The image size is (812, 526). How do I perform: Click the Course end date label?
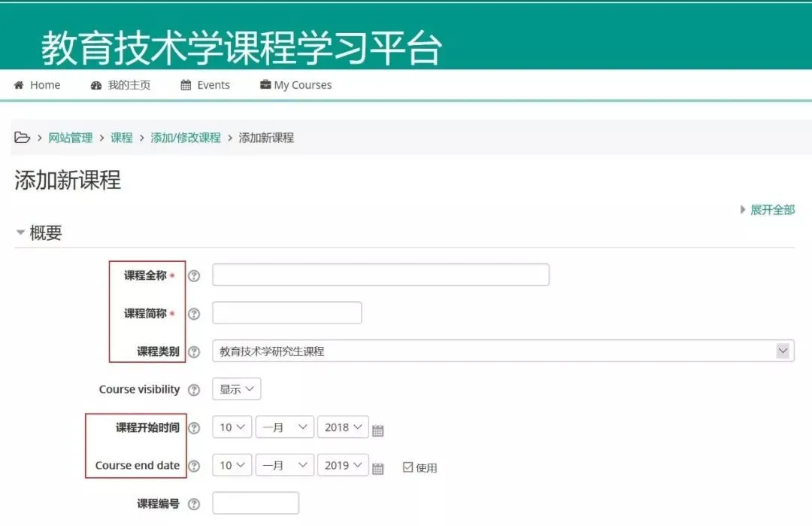(138, 465)
